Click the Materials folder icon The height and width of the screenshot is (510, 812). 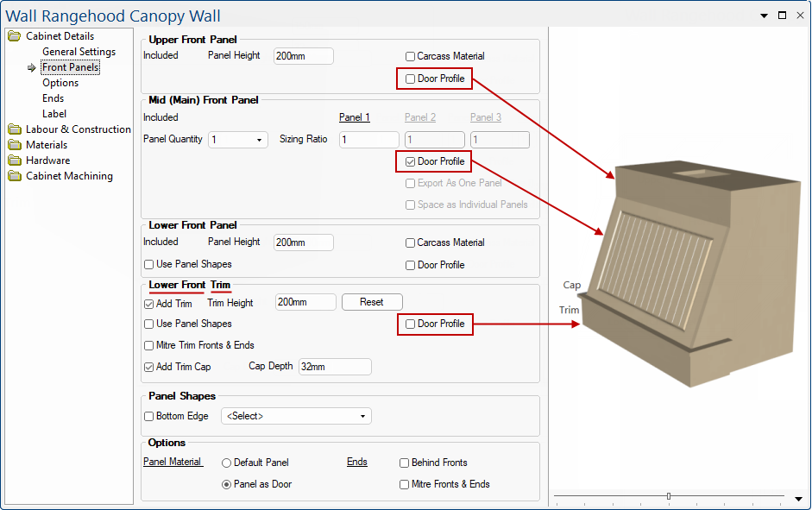coord(14,145)
